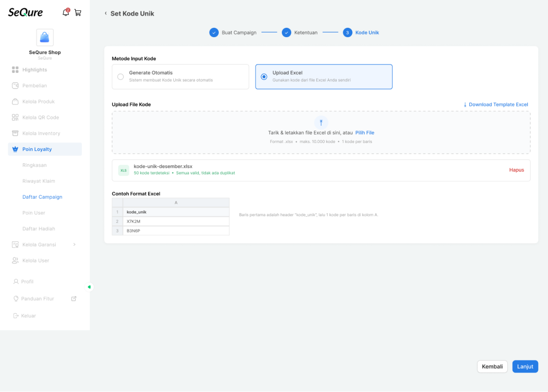Viewport: 548px width, 392px height.
Task: Click the Kembali button
Action: (492, 366)
